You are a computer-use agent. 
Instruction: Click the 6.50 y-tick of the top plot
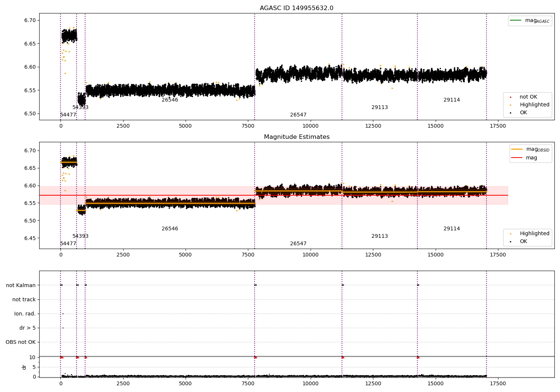point(30,114)
